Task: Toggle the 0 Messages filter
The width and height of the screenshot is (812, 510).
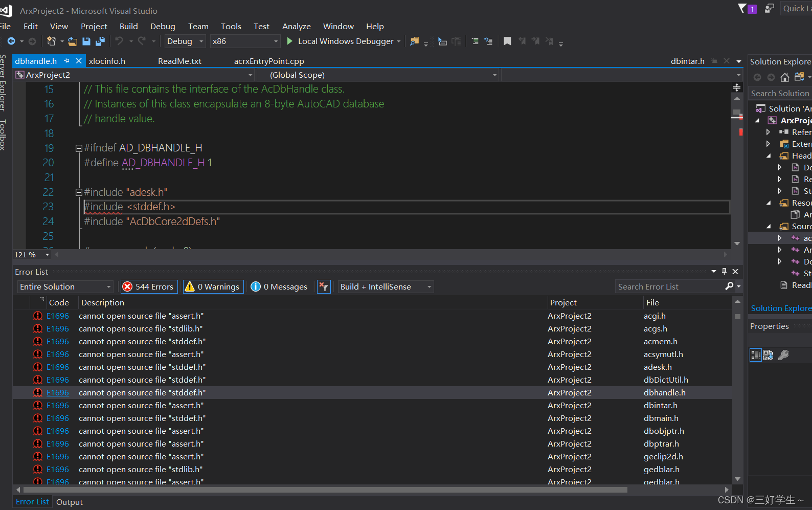Action: (x=280, y=287)
